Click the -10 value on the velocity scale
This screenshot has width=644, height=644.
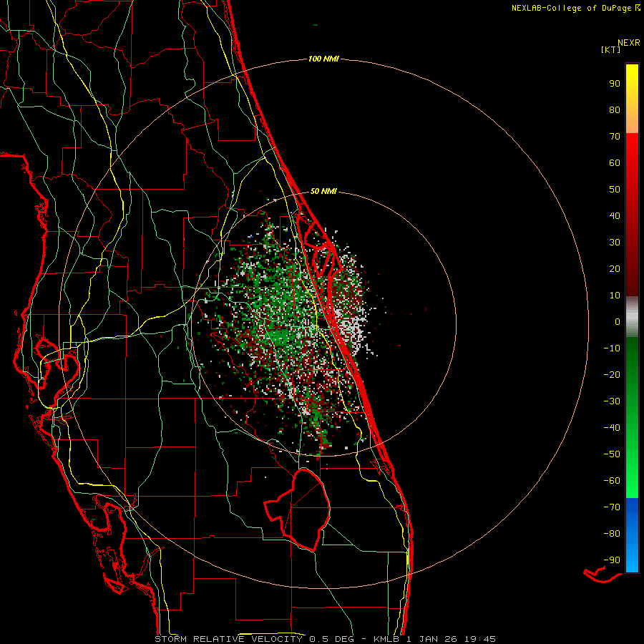pos(612,348)
